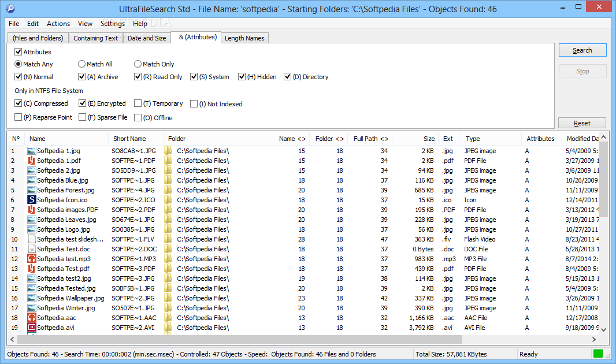The height and width of the screenshot is (364, 616).
Task: Click the image icon of Softpedia Winter.jpg
Action: (x=31, y=308)
